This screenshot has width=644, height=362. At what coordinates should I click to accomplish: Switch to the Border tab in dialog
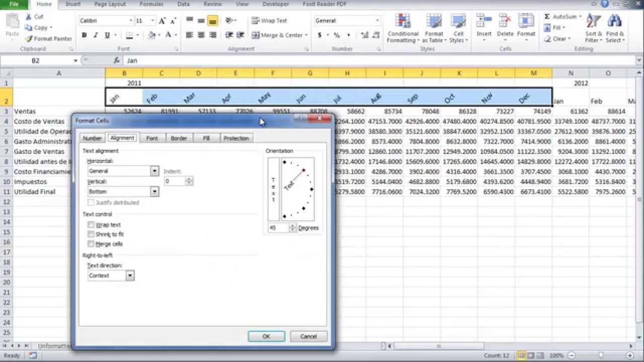[x=179, y=138]
